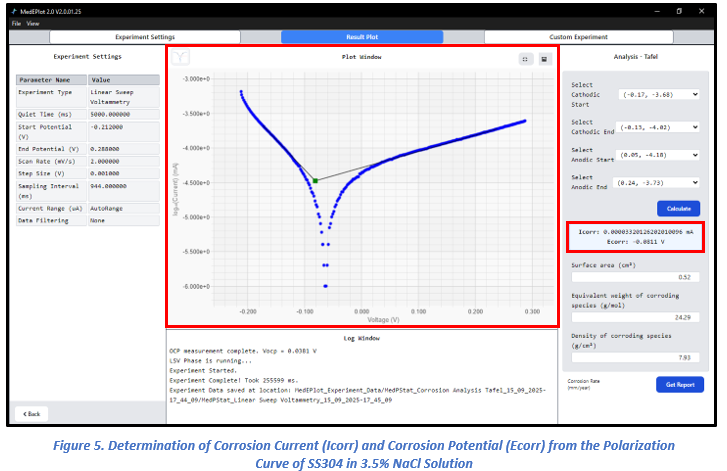This screenshot has width=727, height=471.
Task: Click the fit-to-view icon in Plot Window
Action: pos(524,59)
